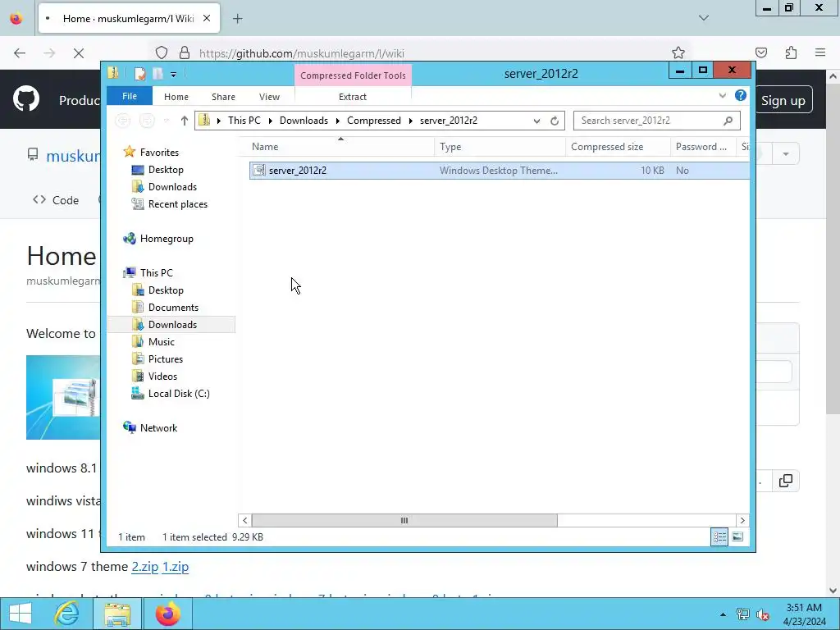Go back in Firefox
Viewport: 840px width, 630px height.
20,53
